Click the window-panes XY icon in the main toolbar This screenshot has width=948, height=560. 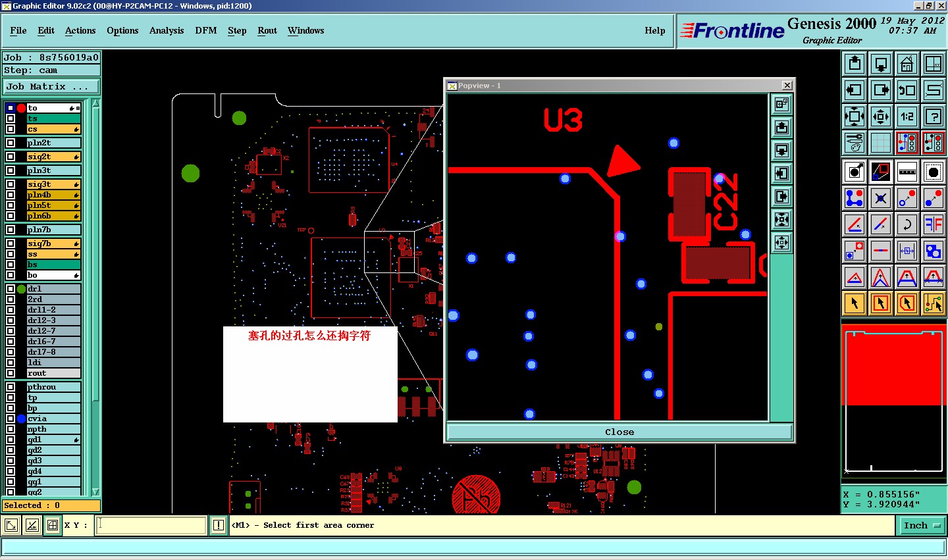(934, 64)
